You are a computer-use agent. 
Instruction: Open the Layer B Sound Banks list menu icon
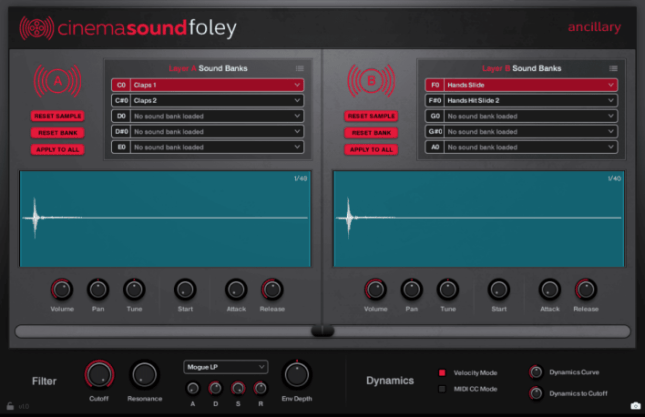pyautogui.click(x=613, y=68)
